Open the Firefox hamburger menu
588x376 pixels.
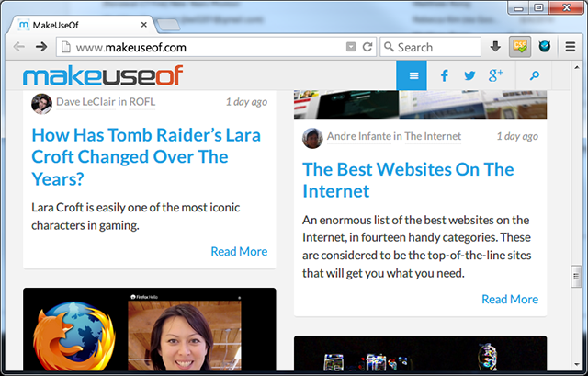click(x=571, y=47)
